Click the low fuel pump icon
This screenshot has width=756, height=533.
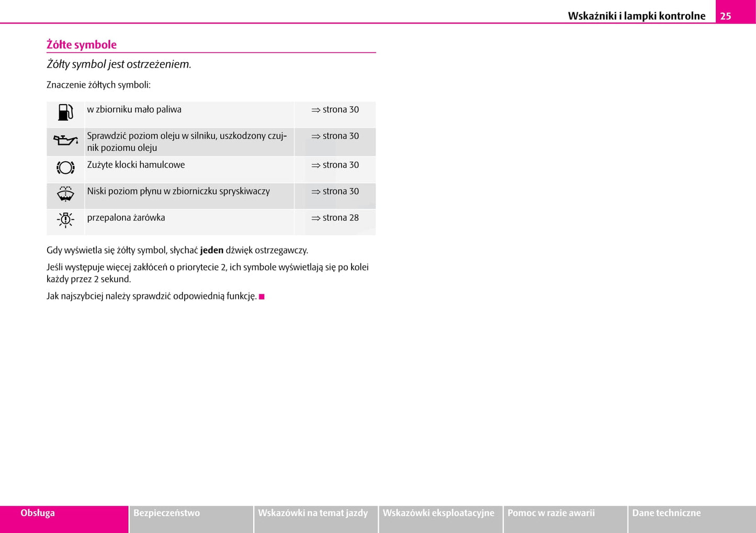65,112
